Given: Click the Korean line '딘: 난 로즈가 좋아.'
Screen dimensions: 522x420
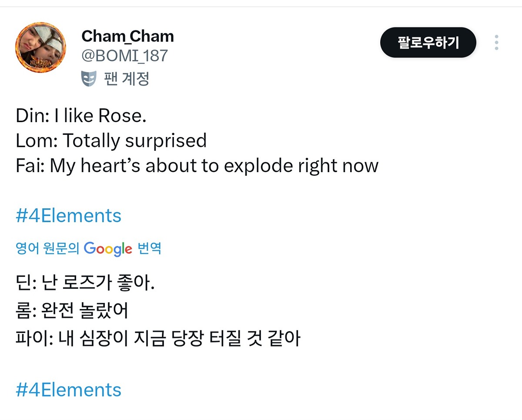Looking at the screenshot, I should pos(85,285).
